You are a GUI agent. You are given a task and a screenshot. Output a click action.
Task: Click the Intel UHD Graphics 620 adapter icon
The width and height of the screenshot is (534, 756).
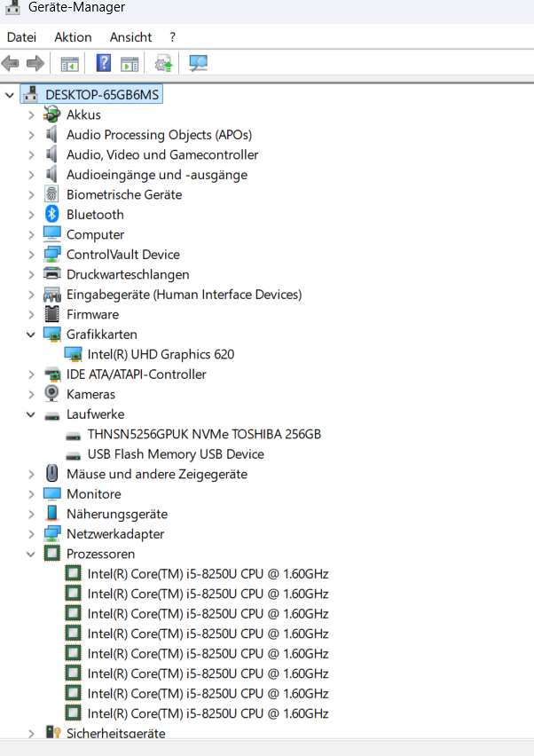pyautogui.click(x=73, y=354)
